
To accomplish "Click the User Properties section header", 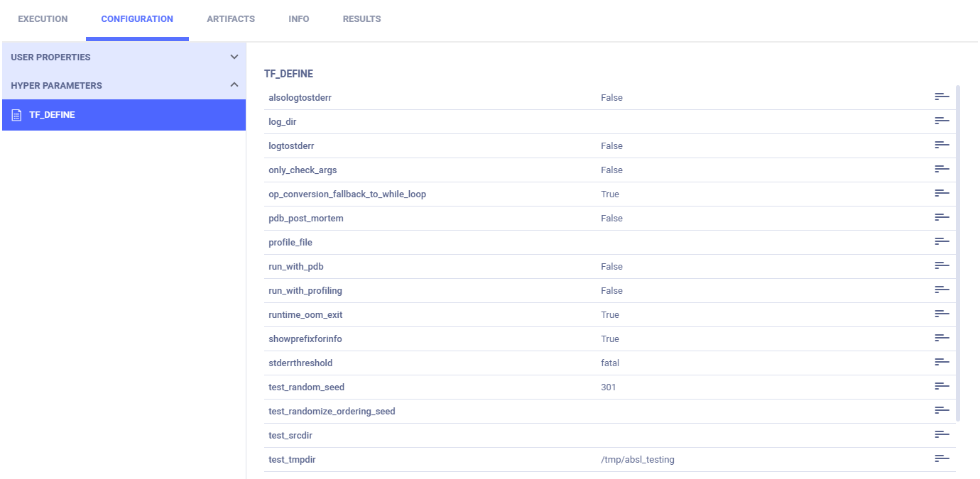I will click(x=51, y=57).
